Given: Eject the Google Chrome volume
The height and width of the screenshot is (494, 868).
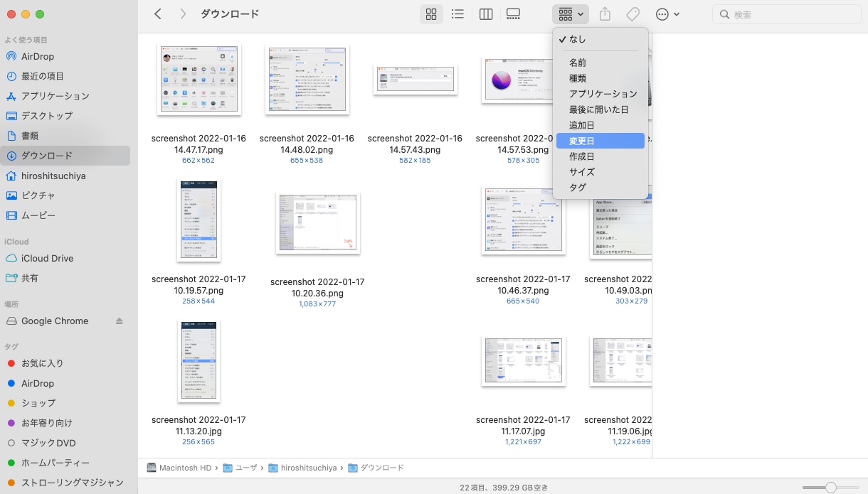Looking at the screenshot, I should (x=120, y=321).
